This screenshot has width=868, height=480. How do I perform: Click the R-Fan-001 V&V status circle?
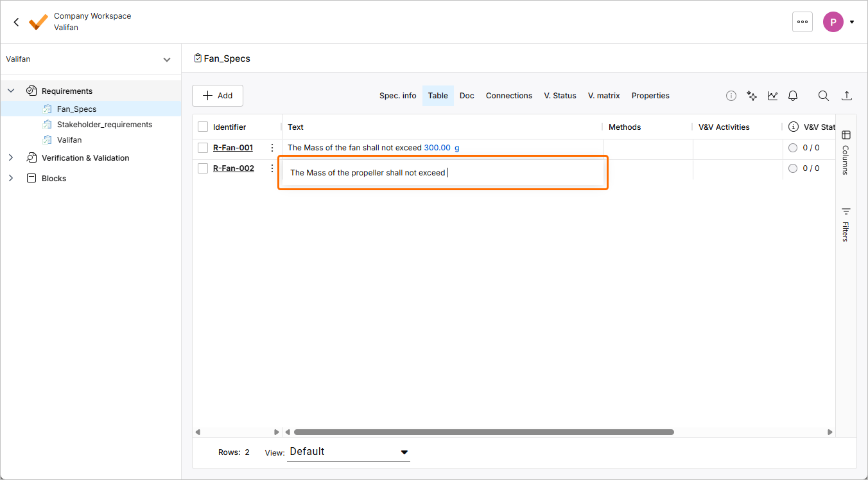pos(793,148)
